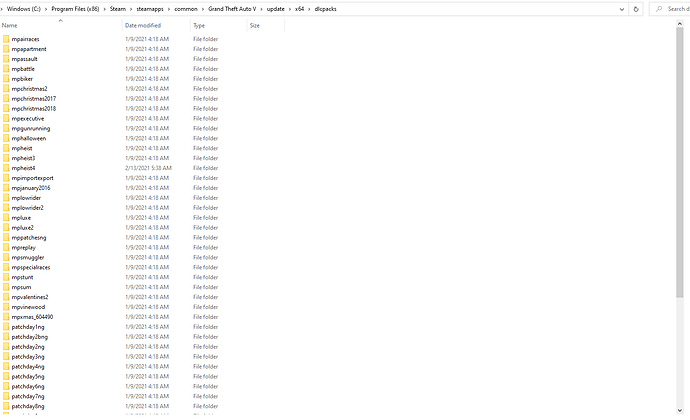
Task: Open the address bar history dropdown
Action: pyautogui.click(x=622, y=9)
